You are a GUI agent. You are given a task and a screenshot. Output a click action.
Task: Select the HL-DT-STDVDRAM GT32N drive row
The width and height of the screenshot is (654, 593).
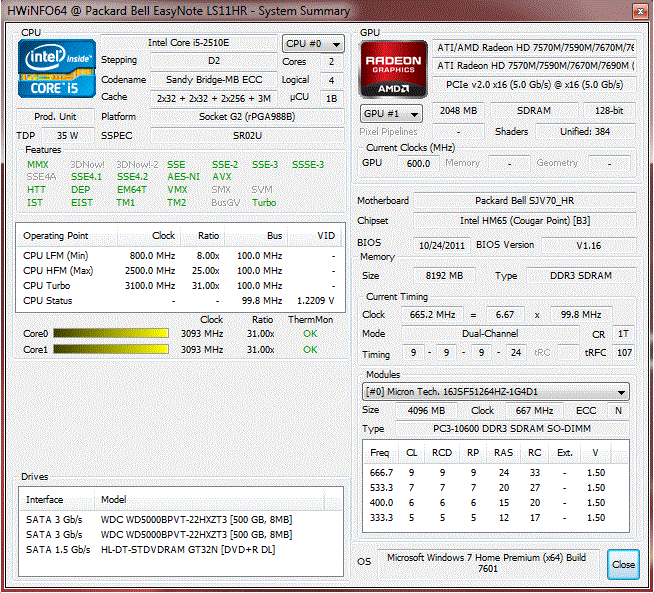tap(181, 550)
